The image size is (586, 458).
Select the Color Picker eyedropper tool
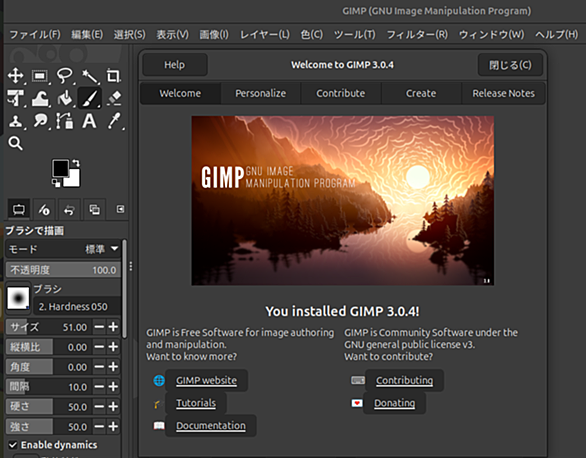point(114,121)
